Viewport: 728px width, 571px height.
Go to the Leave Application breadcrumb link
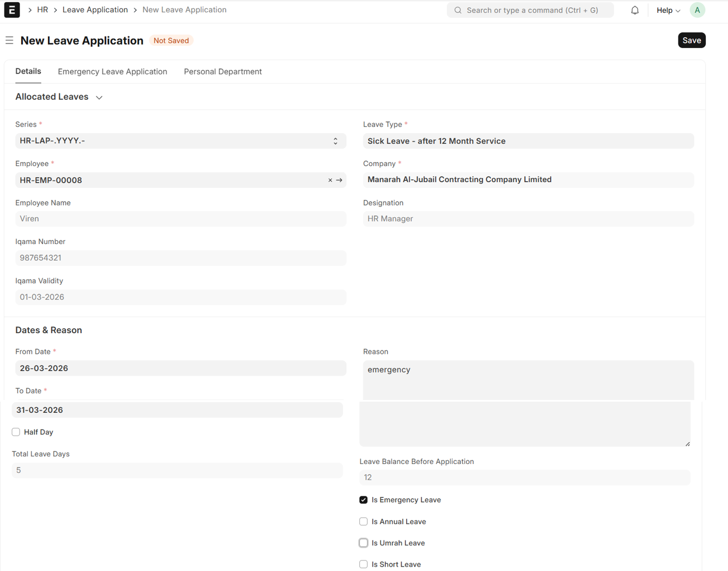[x=95, y=10]
